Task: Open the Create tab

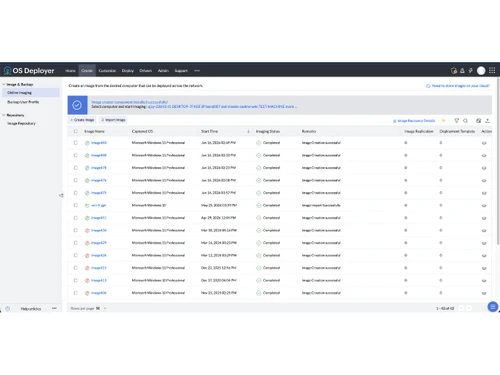Action: point(87,71)
